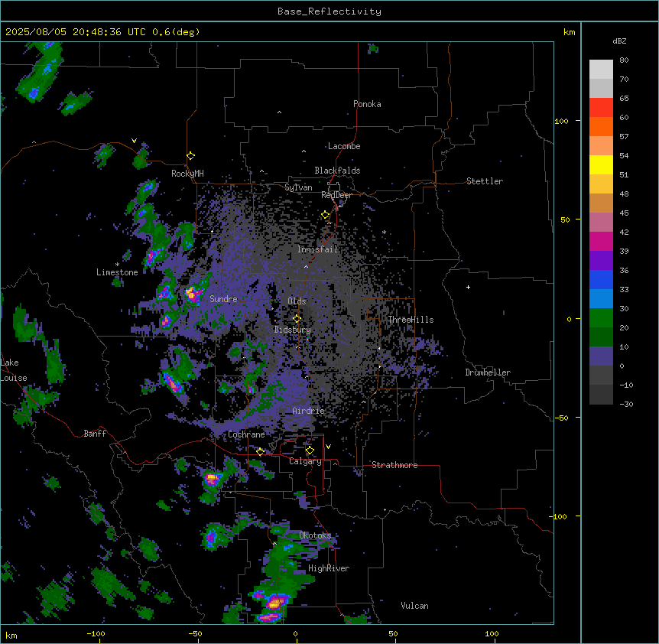This screenshot has width=659, height=644.
Task: Click the ThreeHills label
Action: click(x=411, y=320)
